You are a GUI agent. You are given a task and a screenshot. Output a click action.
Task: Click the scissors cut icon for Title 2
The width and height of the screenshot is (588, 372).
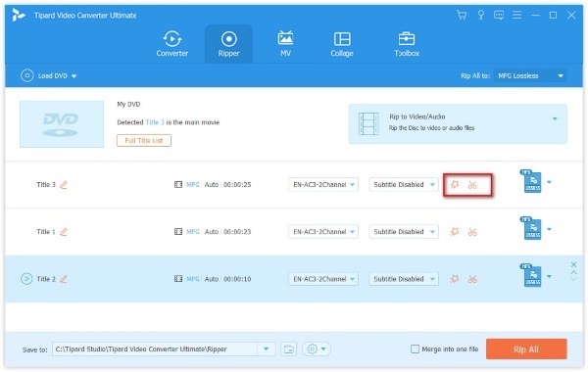click(472, 279)
